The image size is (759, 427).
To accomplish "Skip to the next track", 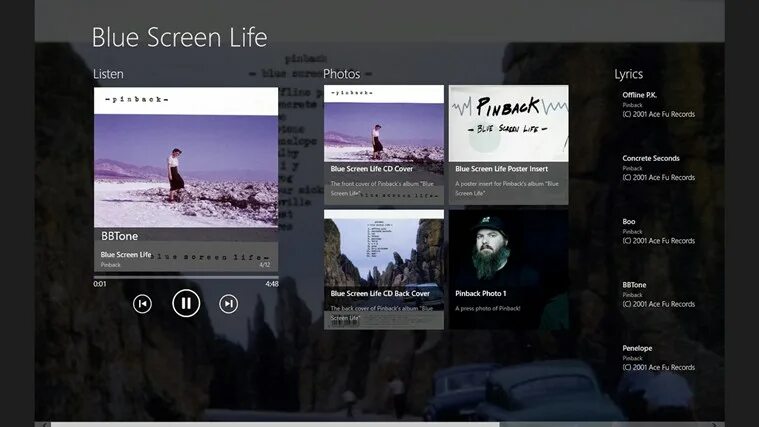I will 228,304.
